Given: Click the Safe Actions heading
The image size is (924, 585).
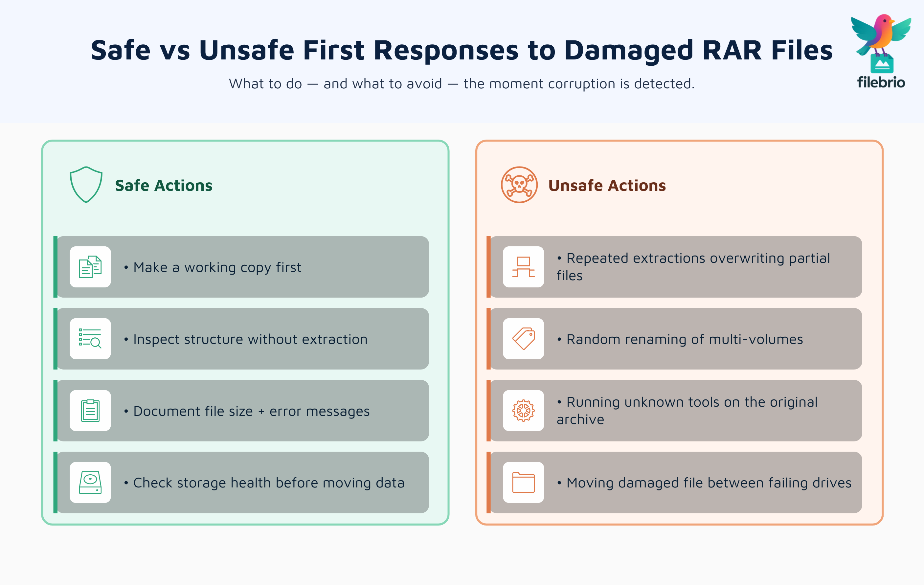Looking at the screenshot, I should click(164, 185).
